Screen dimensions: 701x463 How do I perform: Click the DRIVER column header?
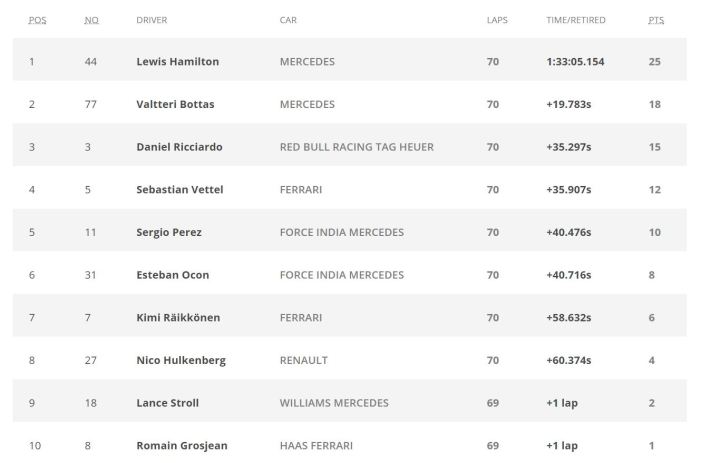tap(152, 20)
